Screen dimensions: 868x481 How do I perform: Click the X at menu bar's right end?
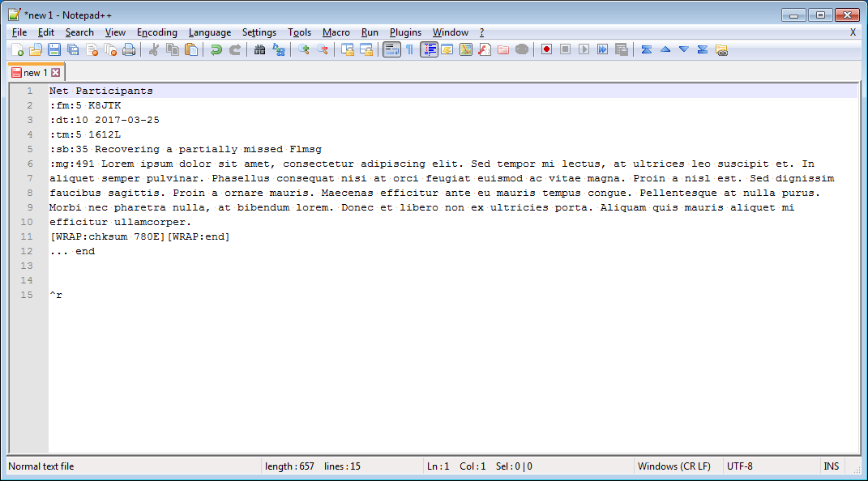pyautogui.click(x=853, y=32)
